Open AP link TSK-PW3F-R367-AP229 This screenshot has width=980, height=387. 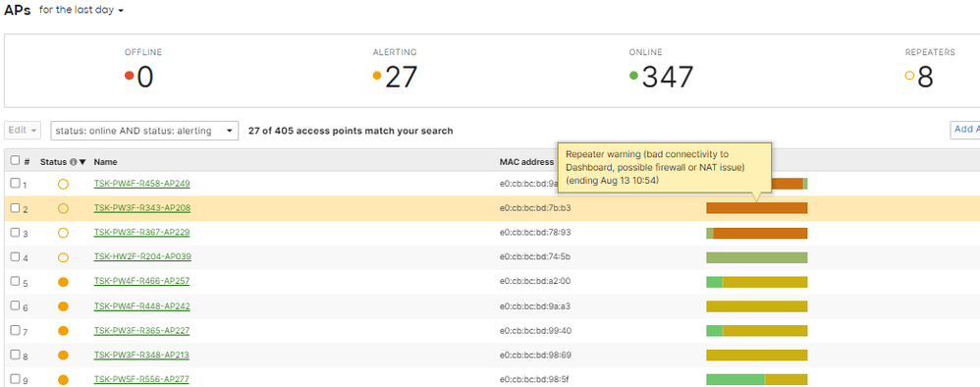[x=141, y=233]
